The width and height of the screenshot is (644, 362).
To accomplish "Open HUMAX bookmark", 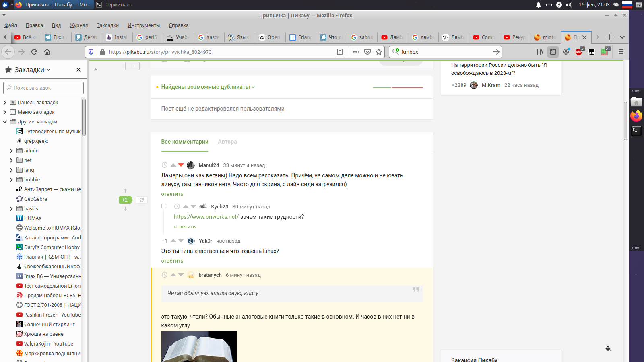I will tap(33, 218).
